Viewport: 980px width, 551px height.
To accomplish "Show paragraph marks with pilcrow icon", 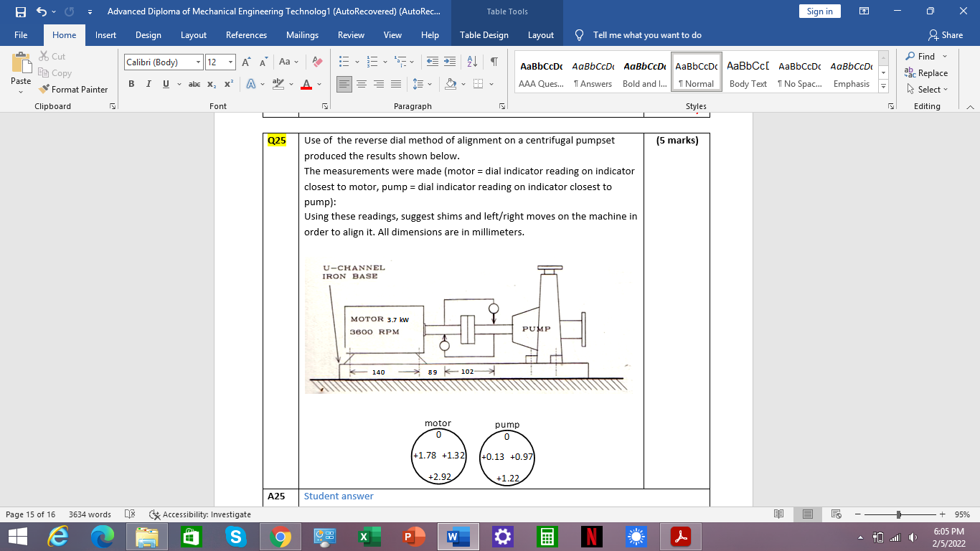I will coord(494,62).
